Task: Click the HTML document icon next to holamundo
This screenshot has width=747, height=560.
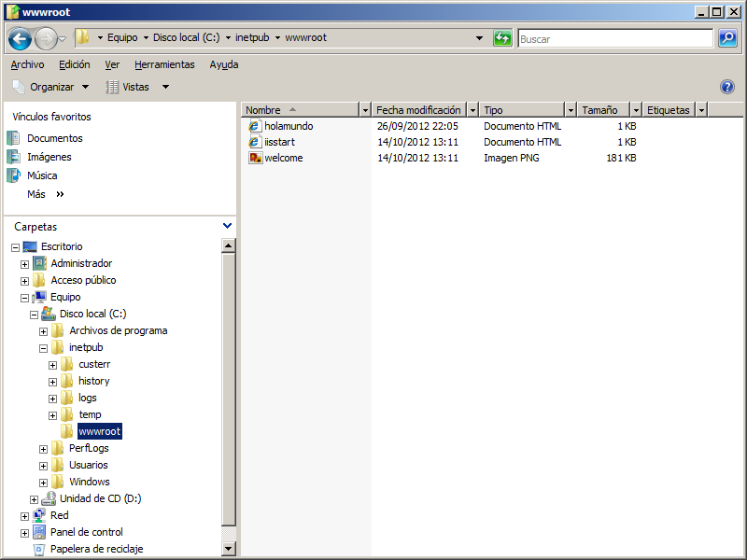Action: point(255,125)
